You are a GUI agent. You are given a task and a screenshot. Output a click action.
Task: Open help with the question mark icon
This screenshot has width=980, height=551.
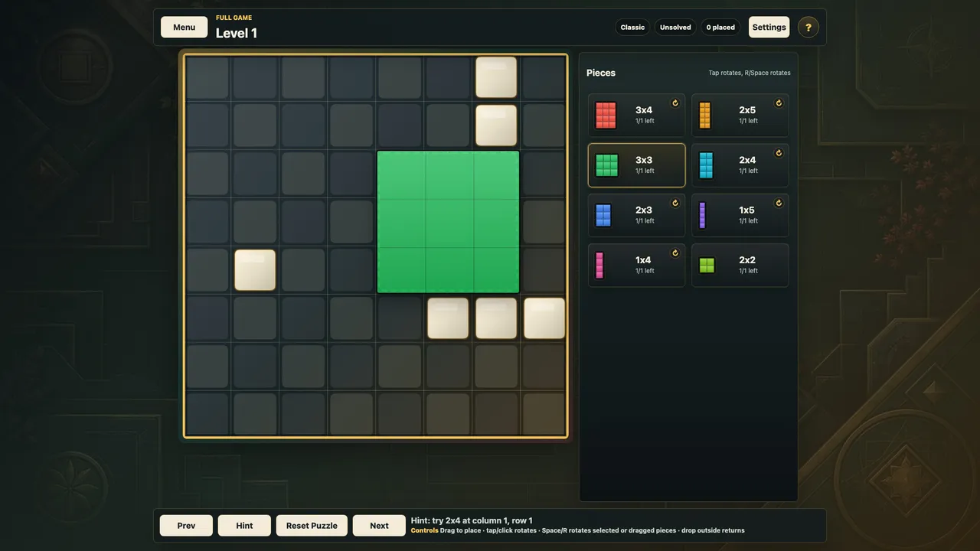click(808, 28)
